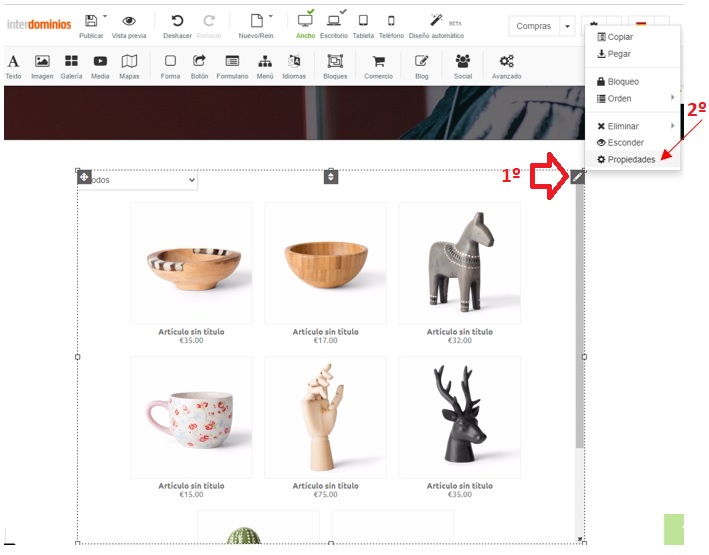The image size is (709, 555).
Task: Open the Todos category dropdown
Action: [x=137, y=180]
